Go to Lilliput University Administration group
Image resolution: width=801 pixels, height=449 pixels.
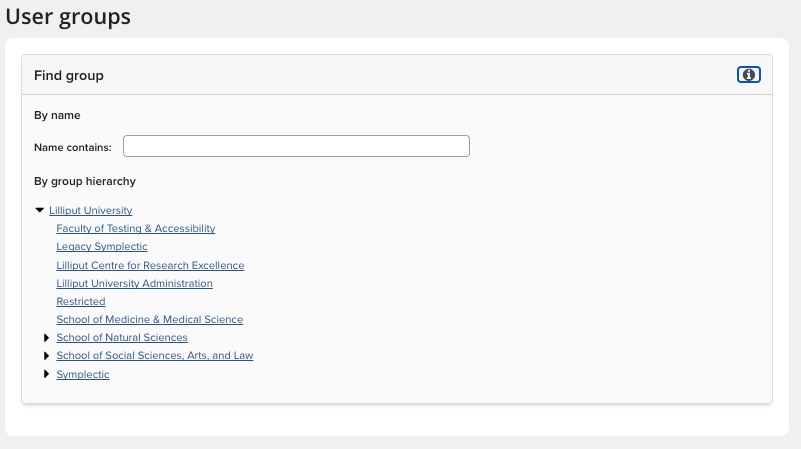134,284
